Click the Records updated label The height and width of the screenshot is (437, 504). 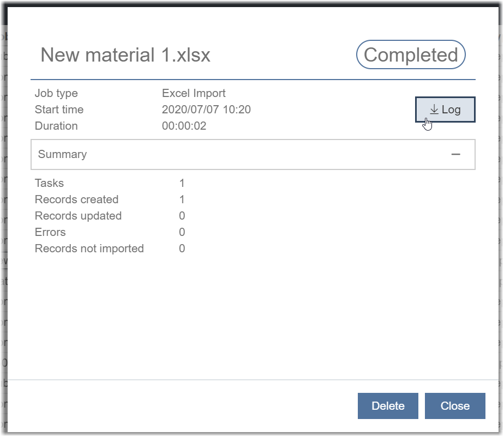click(x=78, y=216)
